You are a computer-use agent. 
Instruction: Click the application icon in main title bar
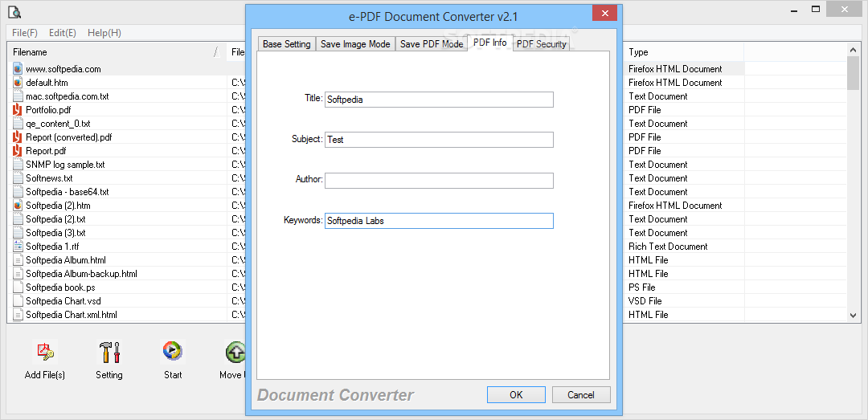(15, 11)
